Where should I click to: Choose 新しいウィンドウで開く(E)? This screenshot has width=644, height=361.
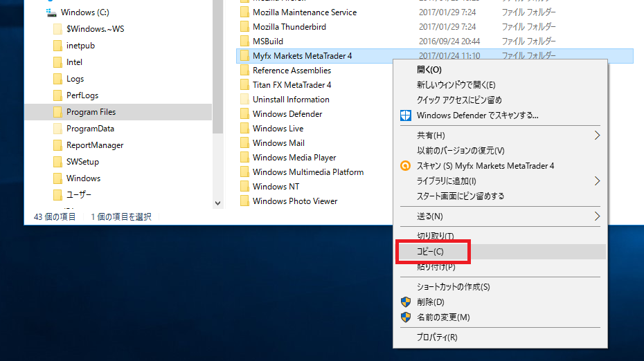point(500,85)
